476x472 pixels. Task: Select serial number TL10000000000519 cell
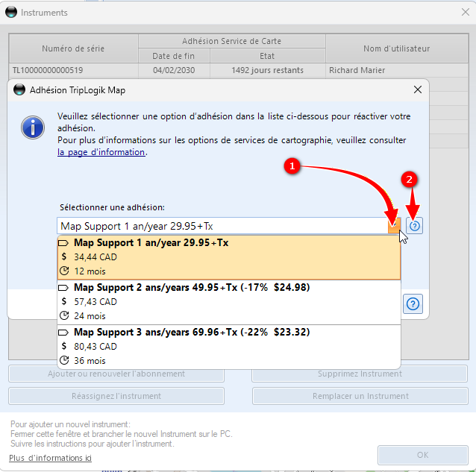click(x=74, y=70)
